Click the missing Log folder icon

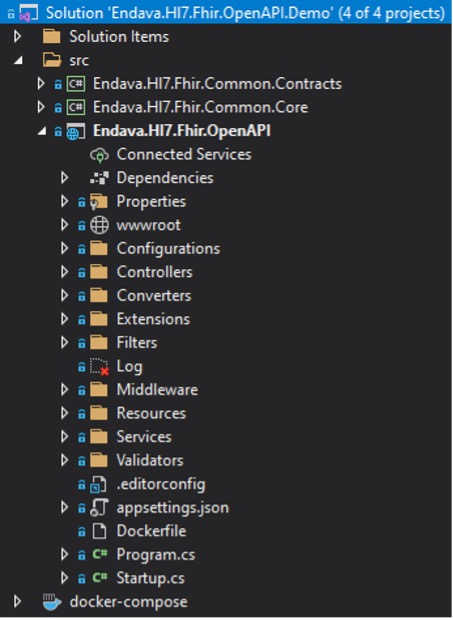point(99,367)
